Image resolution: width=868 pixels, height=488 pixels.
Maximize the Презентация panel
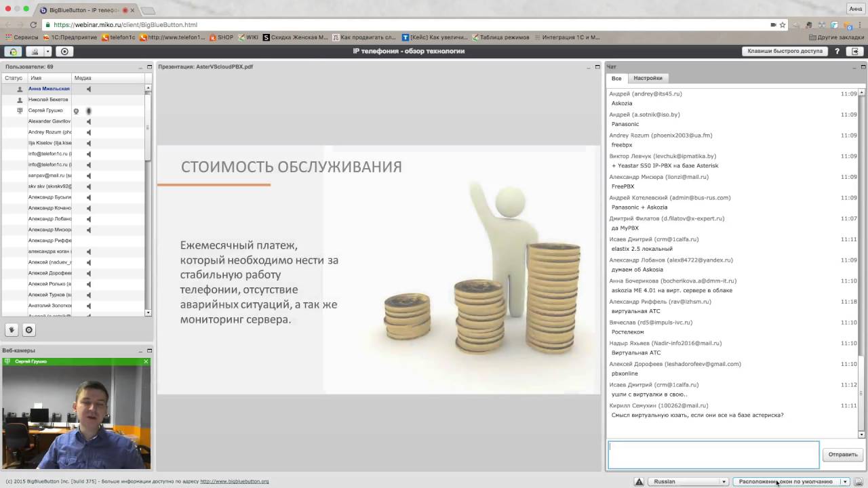597,67
